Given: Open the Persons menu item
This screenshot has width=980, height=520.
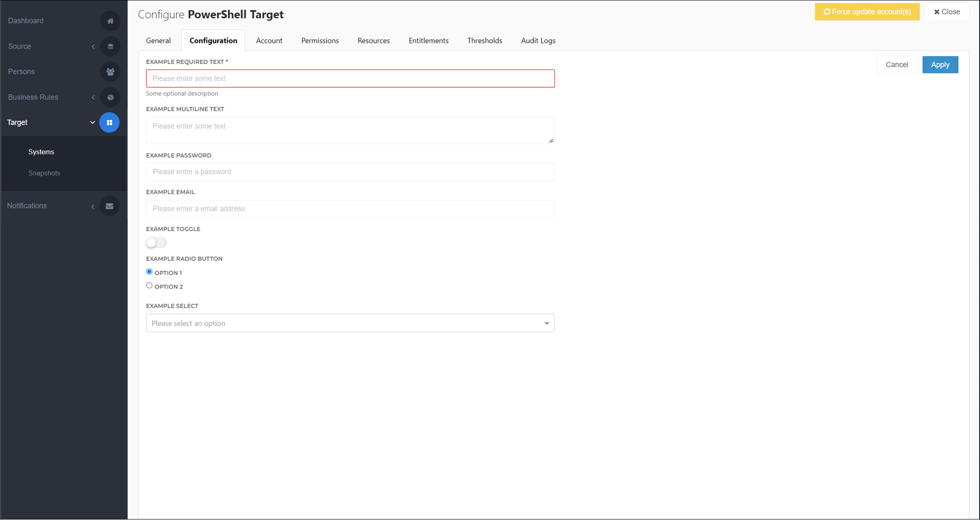Looking at the screenshot, I should (x=21, y=72).
